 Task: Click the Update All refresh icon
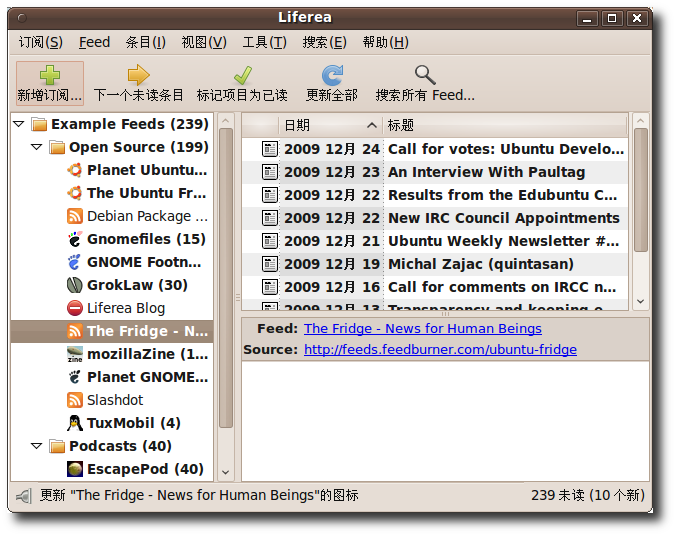(x=332, y=75)
